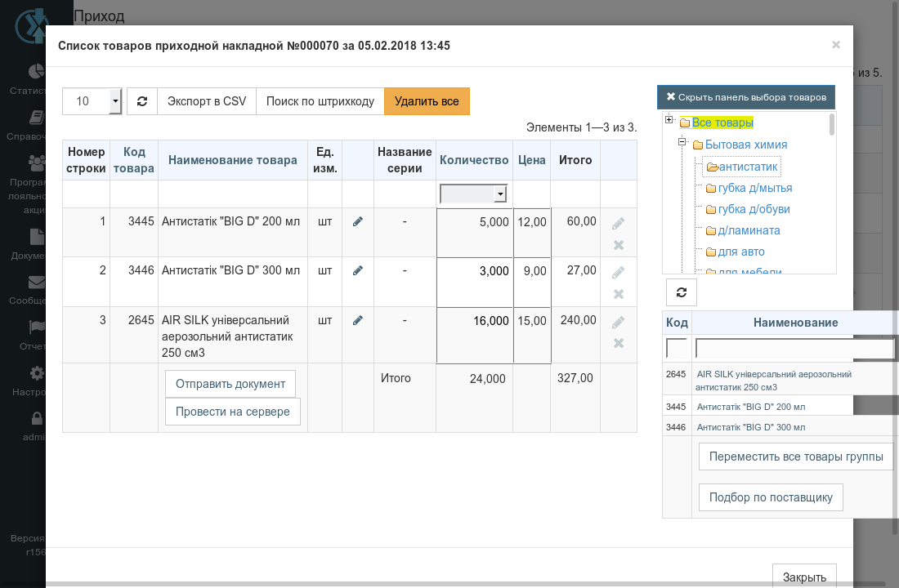Expand the Все товары tree node
899x588 pixels.
click(x=669, y=120)
